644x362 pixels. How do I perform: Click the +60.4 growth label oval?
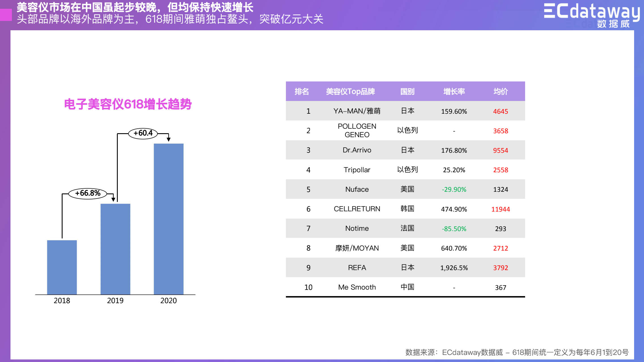(x=143, y=133)
